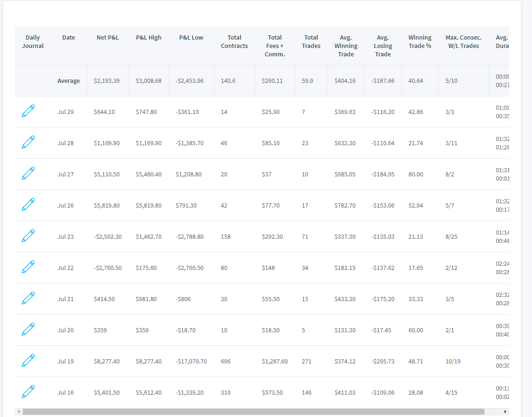Screen dimensions: 532x417
Task: Open the pencil icon in the Jul 27 row
Action: tap(28, 173)
